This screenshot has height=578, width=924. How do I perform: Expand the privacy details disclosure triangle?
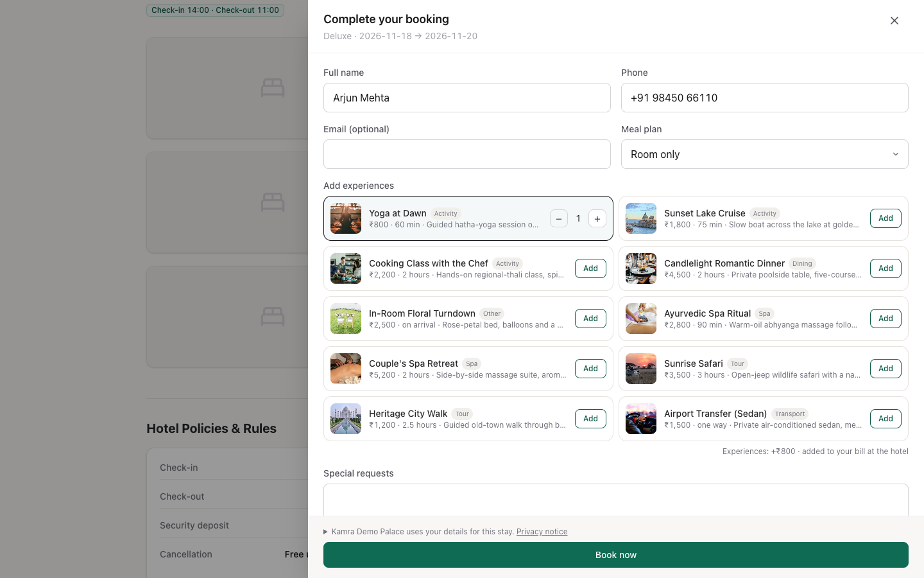(326, 532)
